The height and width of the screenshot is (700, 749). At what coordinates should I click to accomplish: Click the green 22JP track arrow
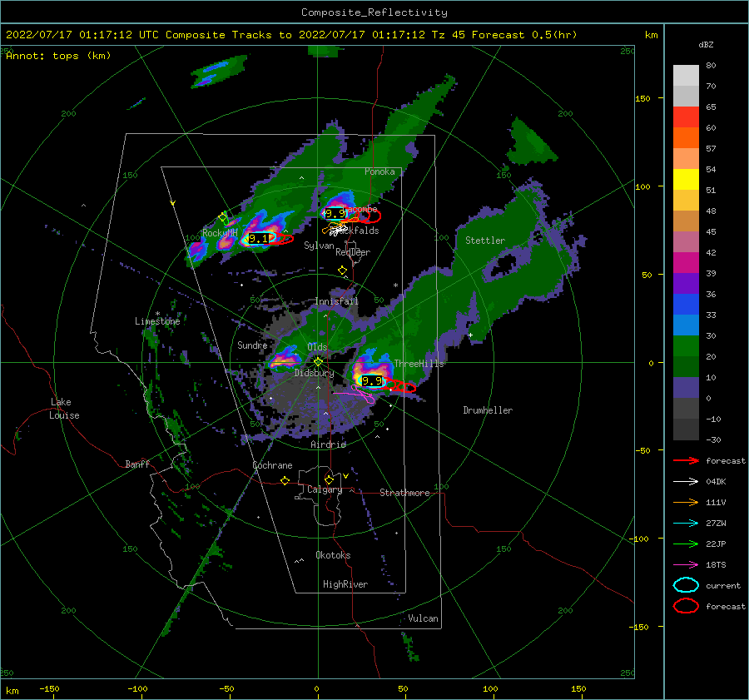pos(686,544)
